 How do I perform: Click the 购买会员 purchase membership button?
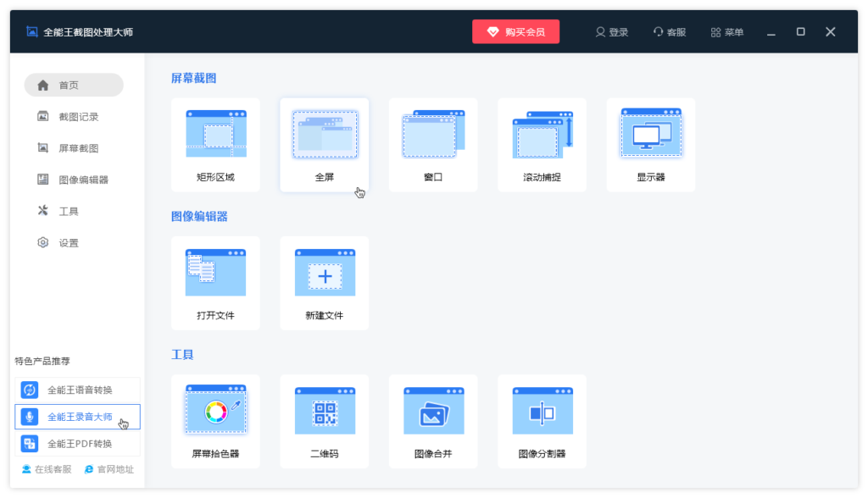pos(515,30)
